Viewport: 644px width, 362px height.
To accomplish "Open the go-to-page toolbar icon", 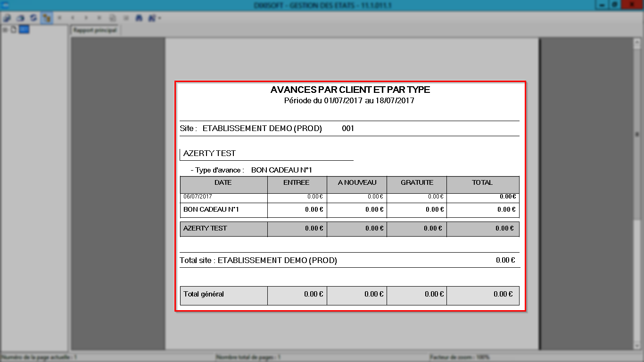I will pyautogui.click(x=113, y=18).
